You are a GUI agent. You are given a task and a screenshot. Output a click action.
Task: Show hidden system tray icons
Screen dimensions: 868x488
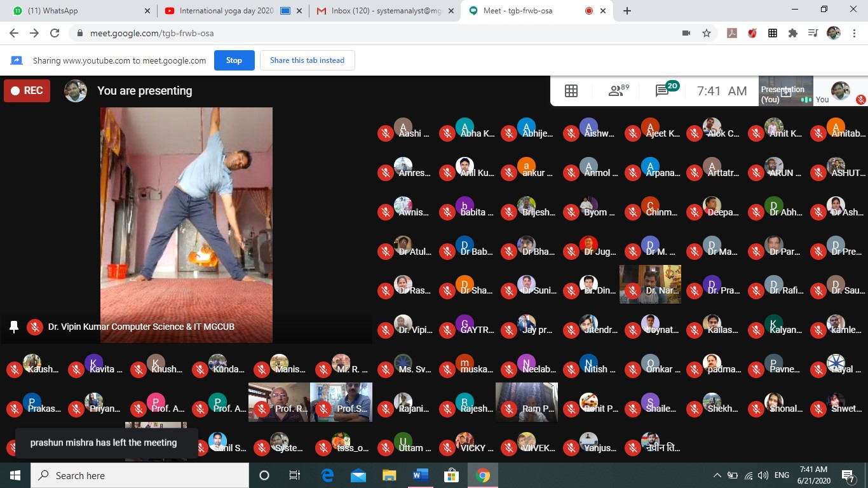[x=717, y=475]
